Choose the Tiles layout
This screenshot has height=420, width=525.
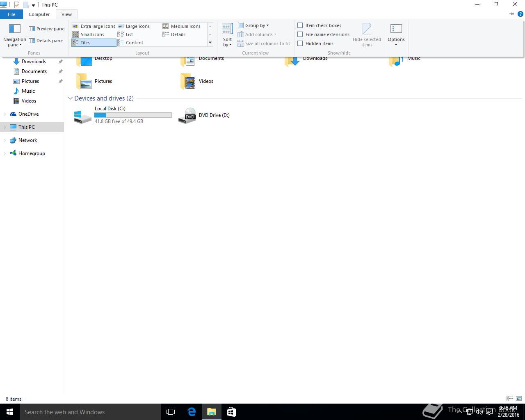pos(94,43)
